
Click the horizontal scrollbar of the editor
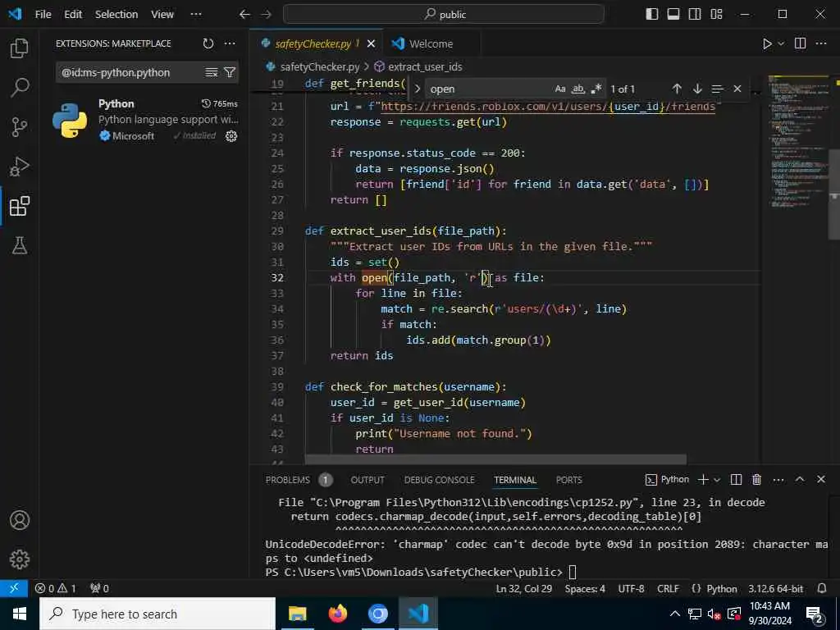pyautogui.click(x=495, y=459)
